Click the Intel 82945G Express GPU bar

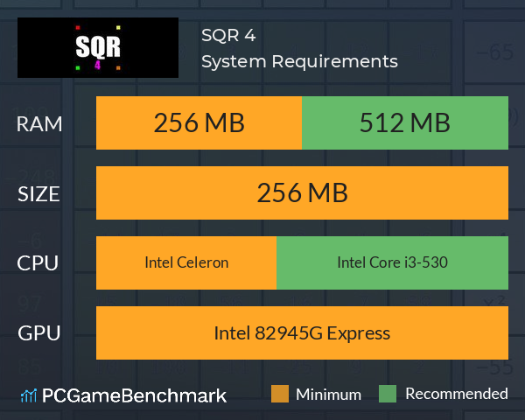(302, 332)
